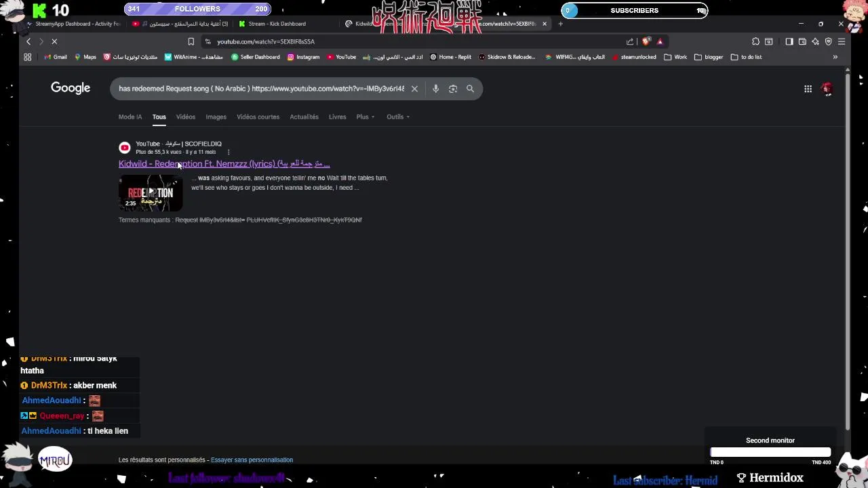Open the YouTube result source icon
868x488 pixels.
point(125,148)
